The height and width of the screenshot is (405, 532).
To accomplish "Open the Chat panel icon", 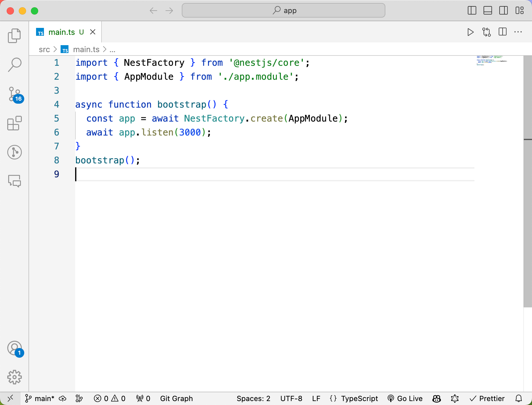I will click(14, 181).
